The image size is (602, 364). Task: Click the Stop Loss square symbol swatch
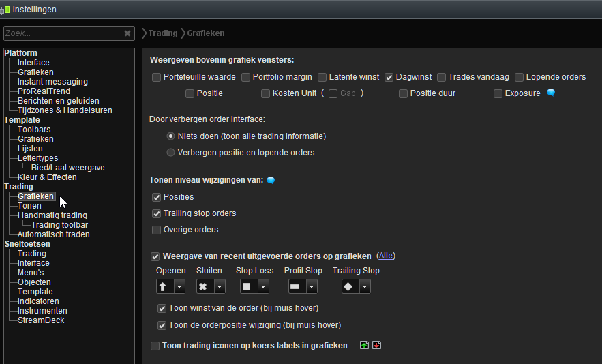pyautogui.click(x=246, y=287)
